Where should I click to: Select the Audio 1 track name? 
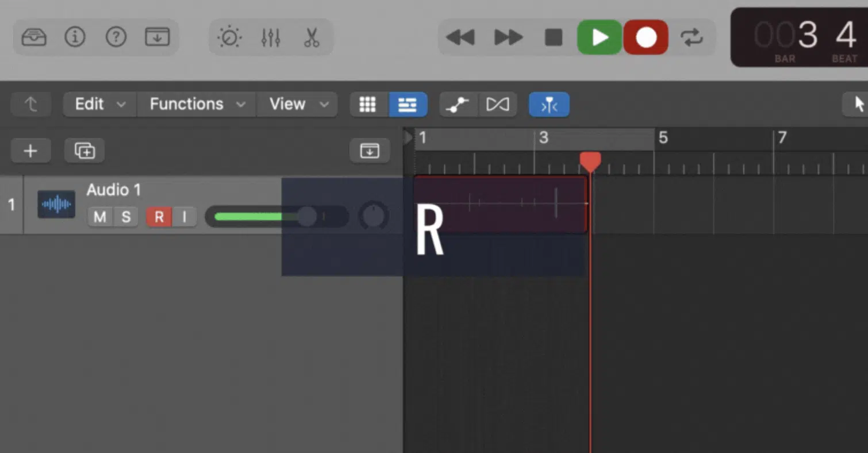click(x=113, y=190)
